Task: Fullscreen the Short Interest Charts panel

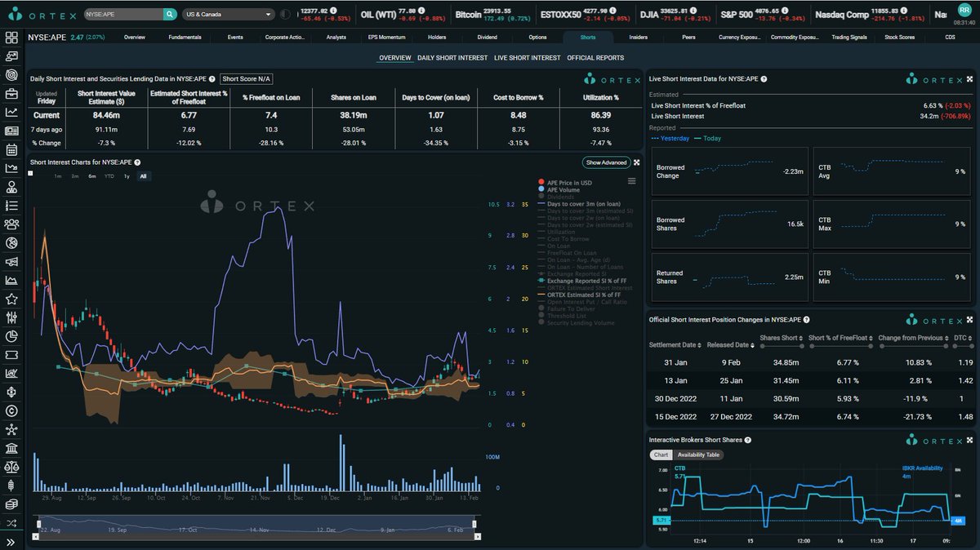Action: tap(636, 162)
